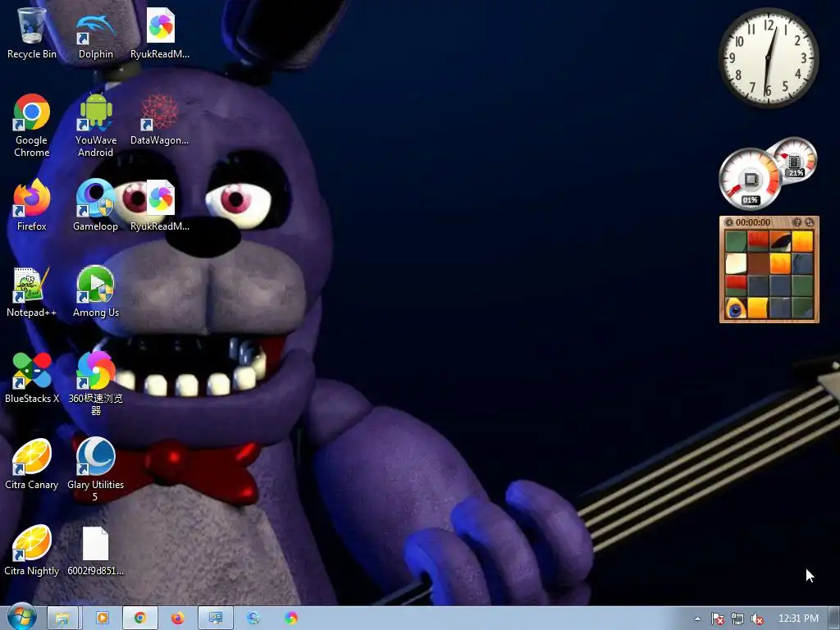Open Firefox from the taskbar
This screenshot has height=630, width=840.
[177, 619]
